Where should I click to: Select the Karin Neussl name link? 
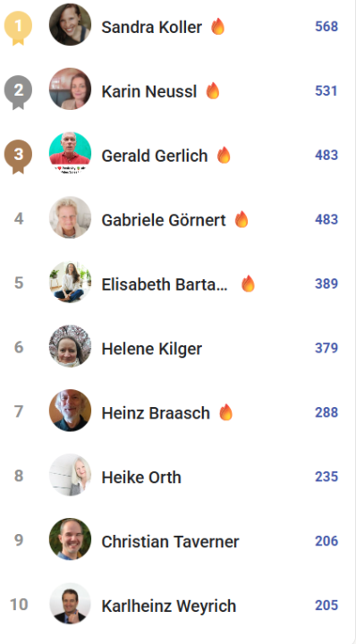[x=149, y=91]
